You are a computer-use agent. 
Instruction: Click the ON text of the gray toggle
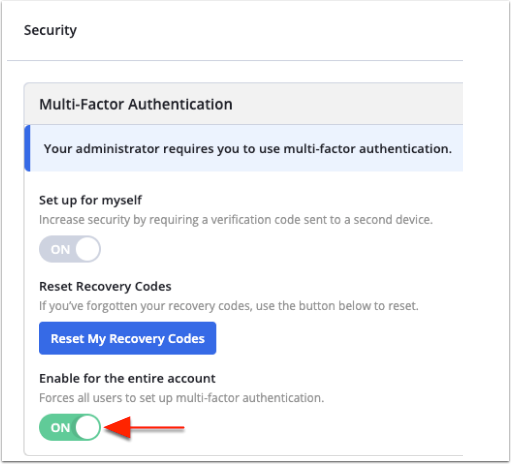pos(60,249)
